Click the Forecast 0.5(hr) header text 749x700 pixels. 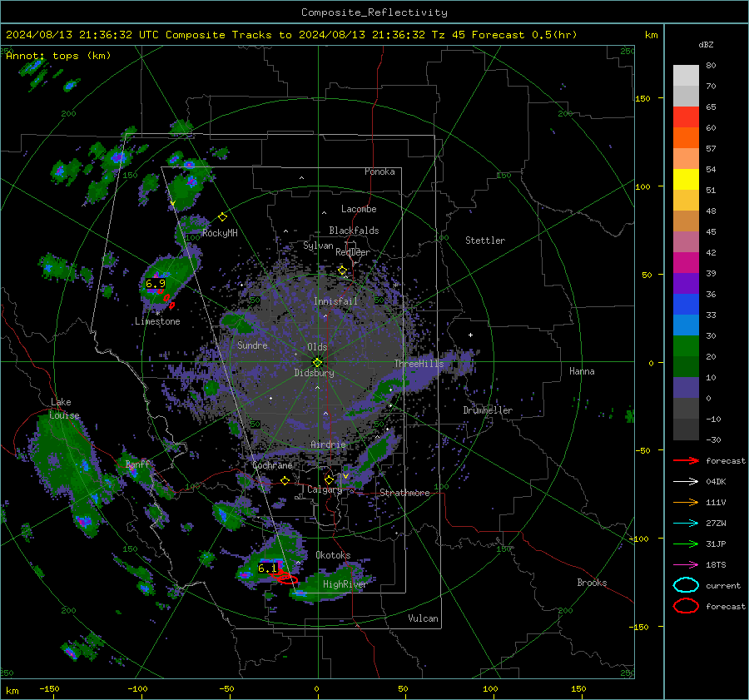(524, 35)
